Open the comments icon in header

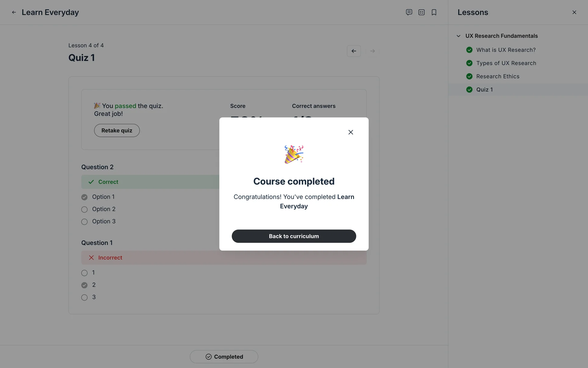click(409, 12)
